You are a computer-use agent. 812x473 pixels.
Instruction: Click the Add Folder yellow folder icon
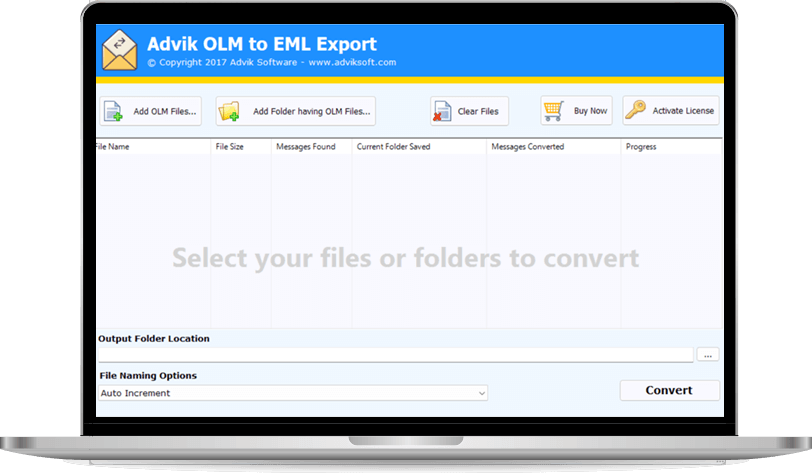[x=229, y=111]
